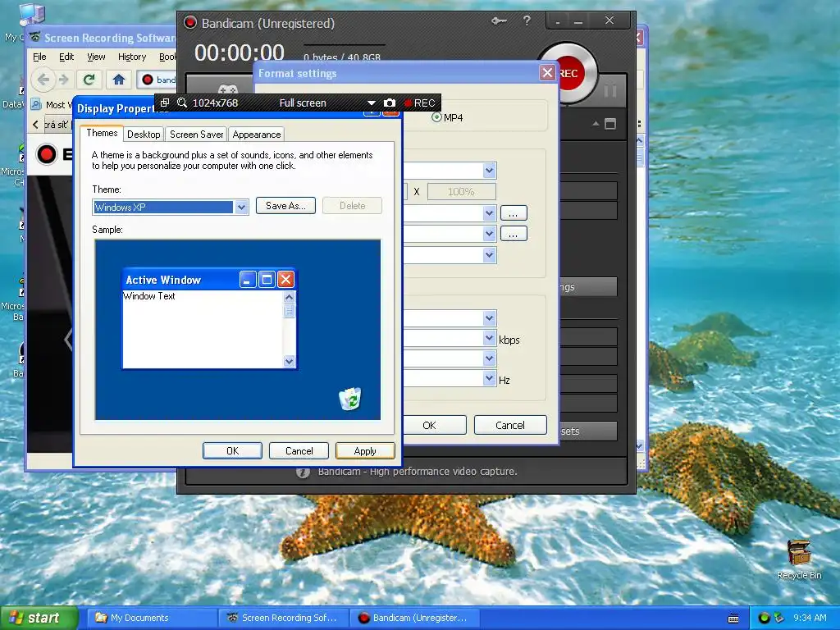The width and height of the screenshot is (840, 630).
Task: Expand first audio section dropdown
Action: (x=489, y=318)
